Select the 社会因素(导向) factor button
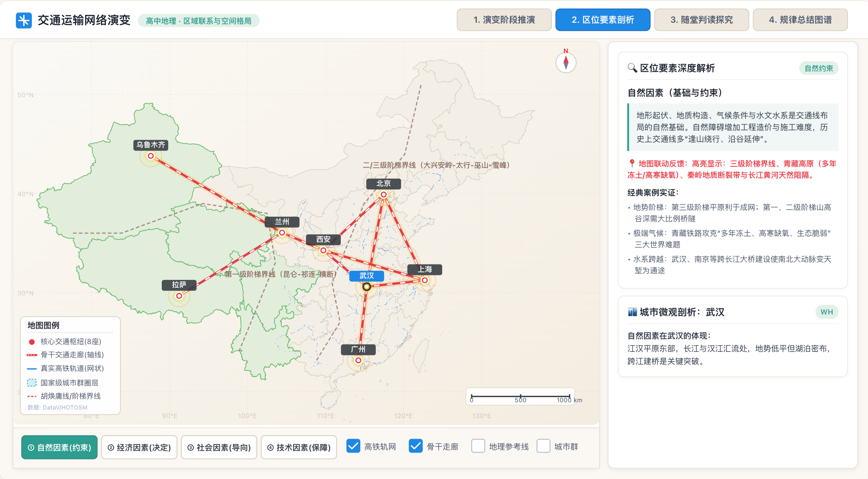868x479 pixels. (x=219, y=448)
